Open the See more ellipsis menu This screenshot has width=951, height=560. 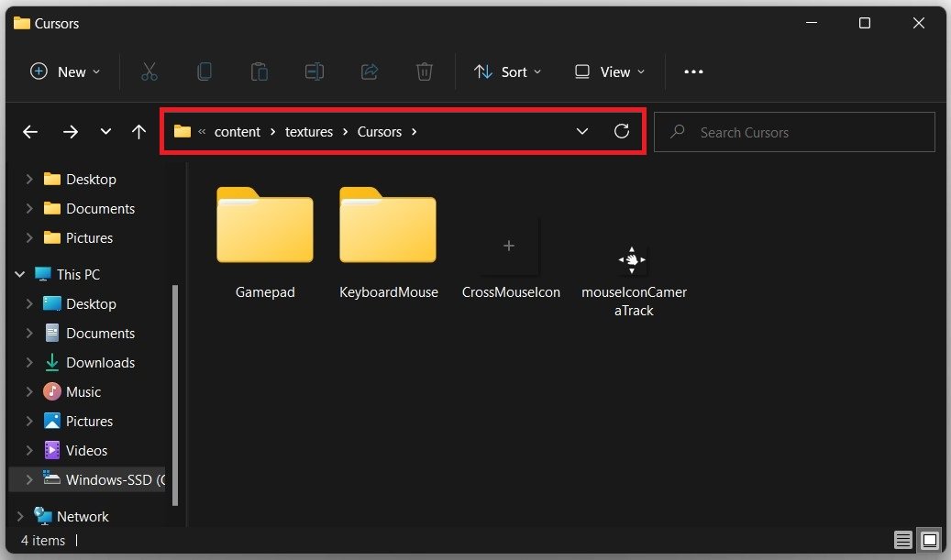click(x=692, y=71)
